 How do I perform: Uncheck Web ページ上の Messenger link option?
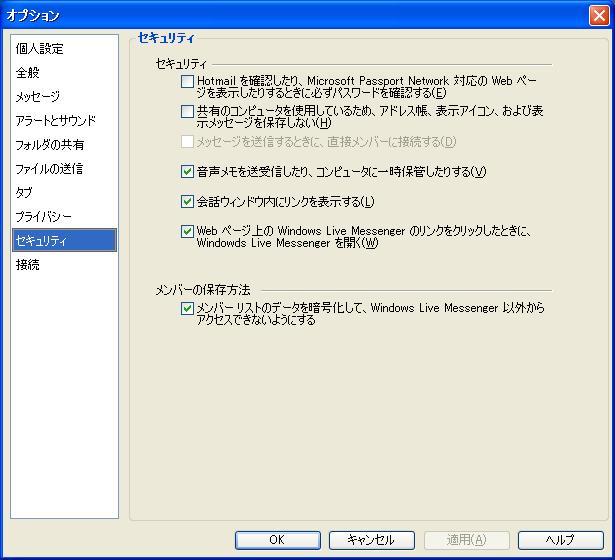coord(187,231)
